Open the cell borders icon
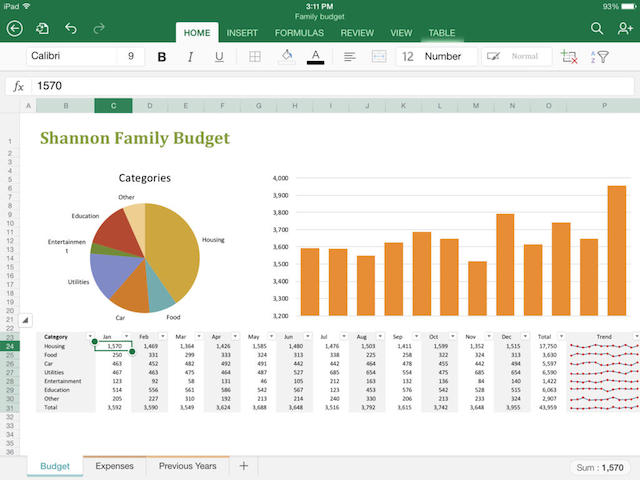The width and height of the screenshot is (640, 480). point(255,56)
